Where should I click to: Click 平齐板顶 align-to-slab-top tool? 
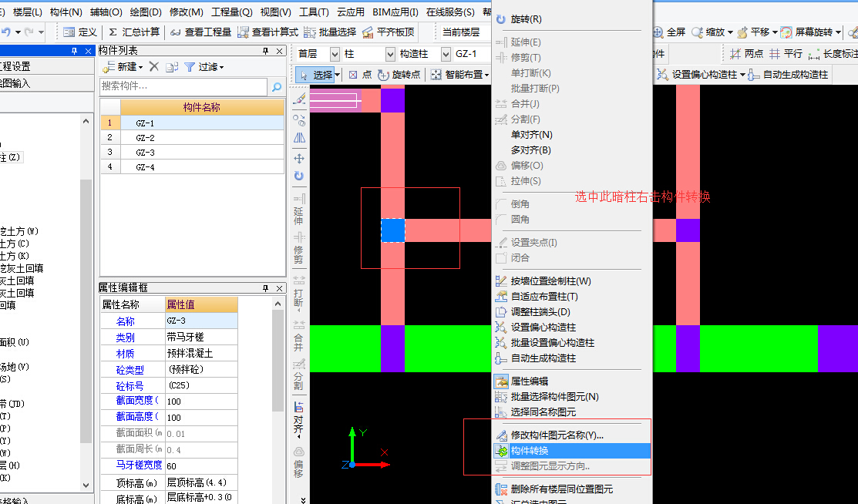click(389, 32)
